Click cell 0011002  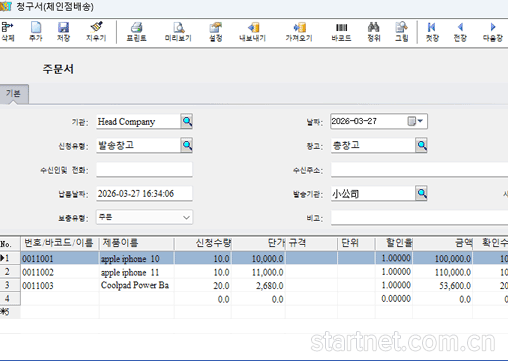(60, 272)
